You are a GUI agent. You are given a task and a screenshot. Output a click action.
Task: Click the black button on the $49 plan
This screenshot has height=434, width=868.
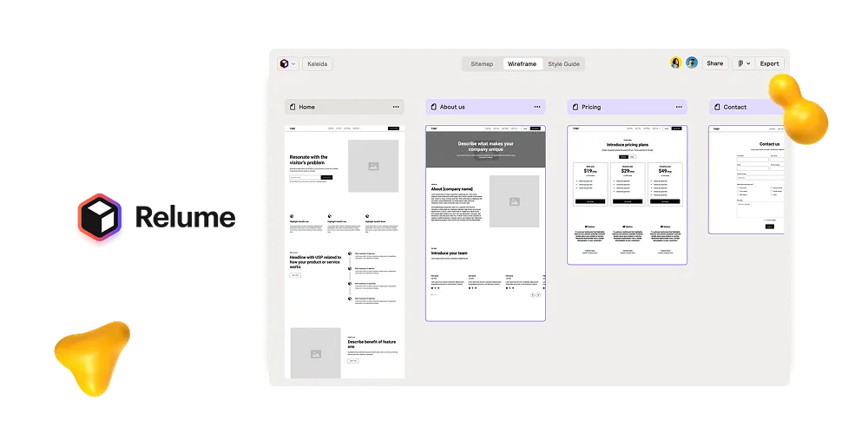coord(665,201)
